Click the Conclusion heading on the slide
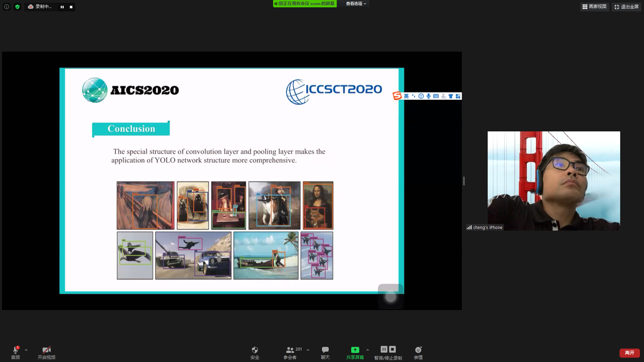The image size is (644, 362). pos(131,129)
